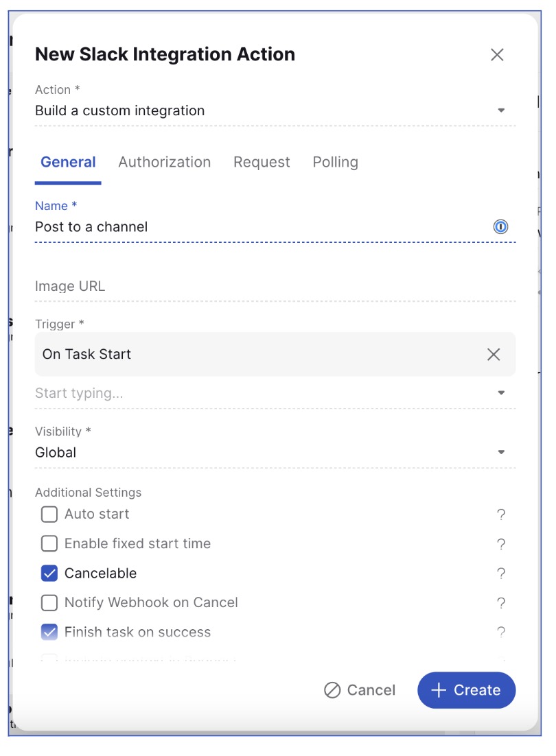This screenshot has width=556, height=756.
Task: Open help for Auto start
Action: pos(501,515)
